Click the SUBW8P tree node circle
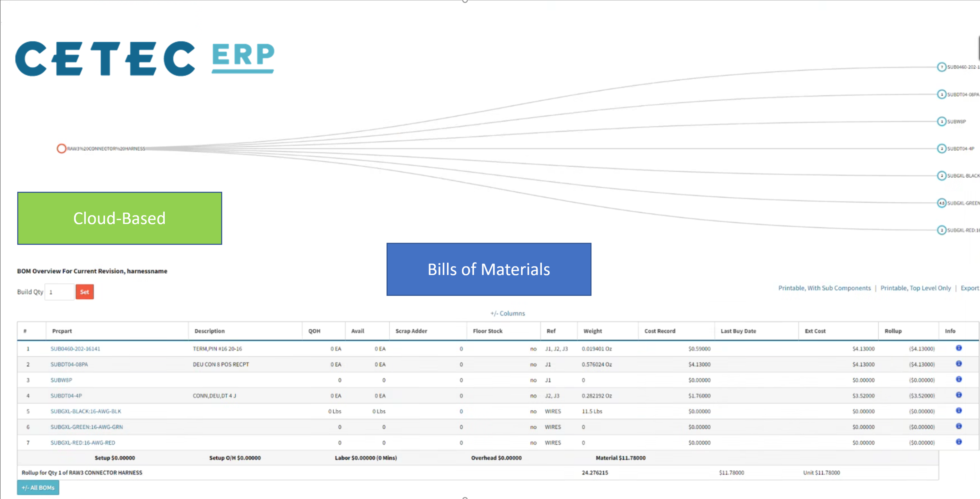The image size is (980, 499). click(x=941, y=121)
